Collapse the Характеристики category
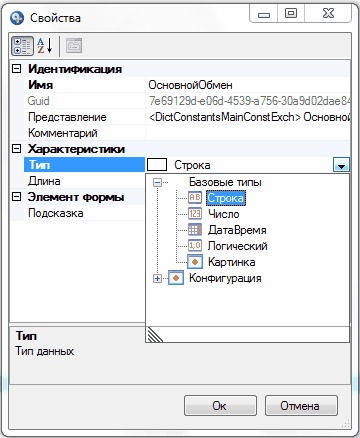Viewport: 360px width, 438px height. [16, 149]
